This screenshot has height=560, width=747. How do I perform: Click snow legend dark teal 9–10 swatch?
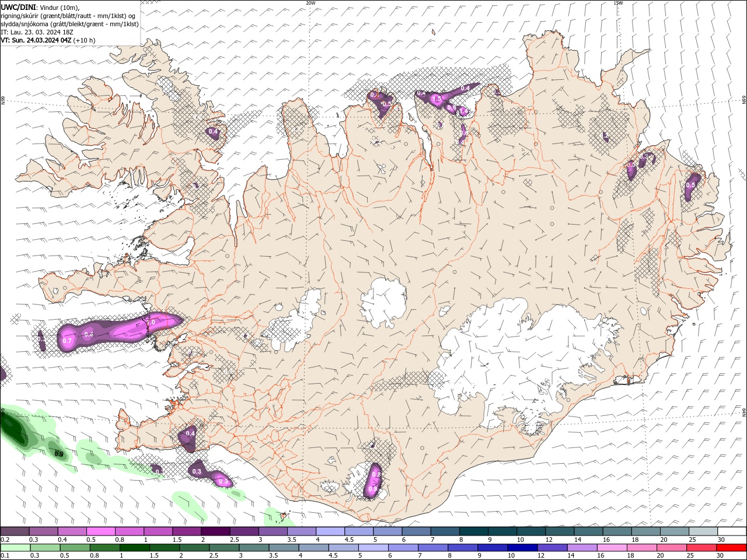point(502,531)
